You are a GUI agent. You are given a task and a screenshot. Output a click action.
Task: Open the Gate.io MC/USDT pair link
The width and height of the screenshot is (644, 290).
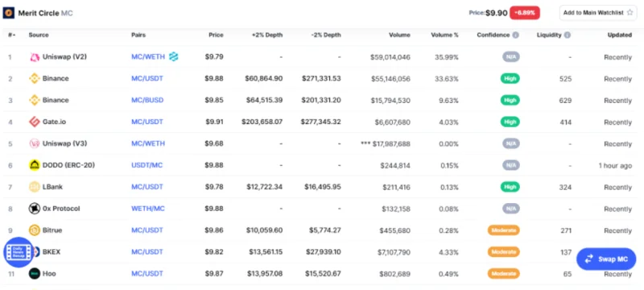pos(147,122)
